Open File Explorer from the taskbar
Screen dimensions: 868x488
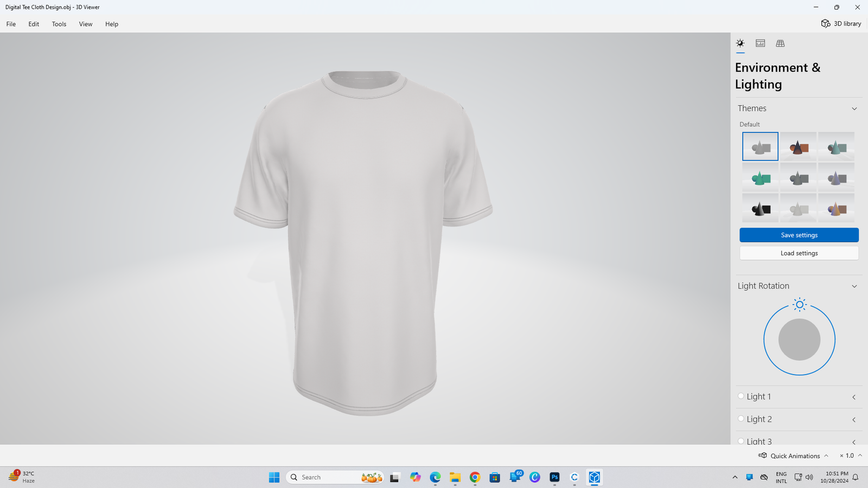click(455, 477)
